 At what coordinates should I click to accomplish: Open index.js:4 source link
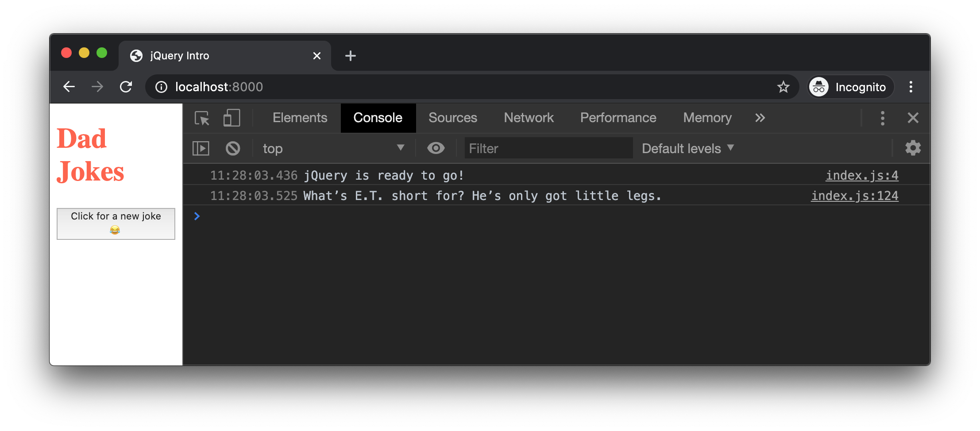tap(861, 175)
